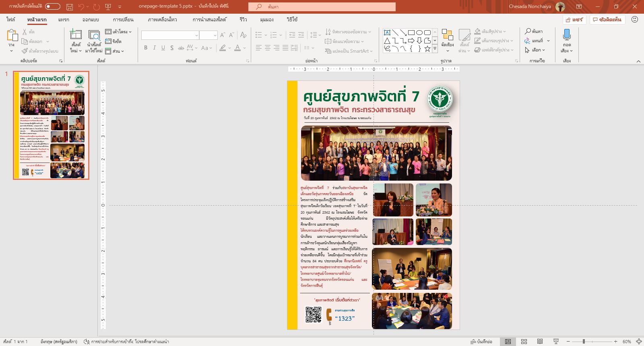Click the zoom slider handle
644x346 pixels.
584,342
